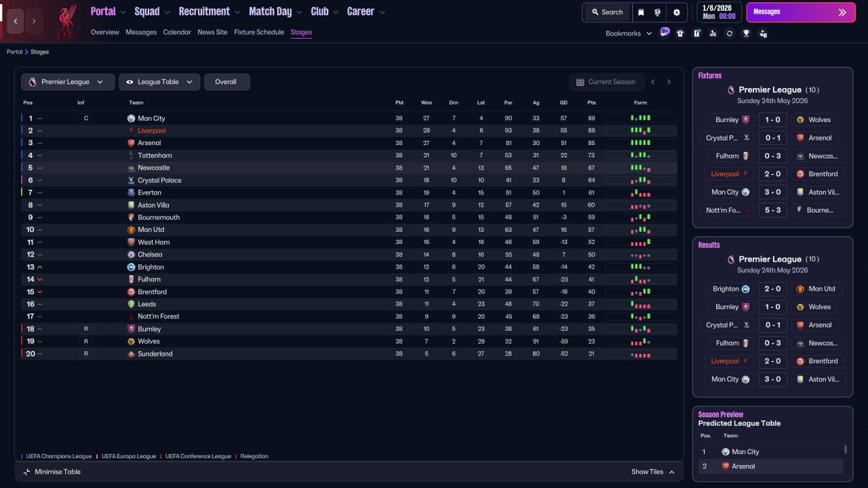Screen dimensions: 868x488
Task: Switch to the Overview tab
Action: [x=104, y=33]
